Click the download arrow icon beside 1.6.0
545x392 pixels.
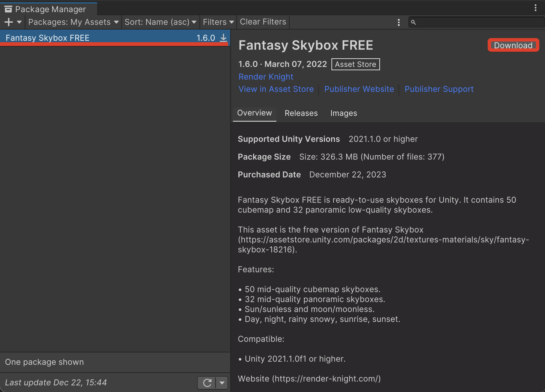tap(223, 38)
